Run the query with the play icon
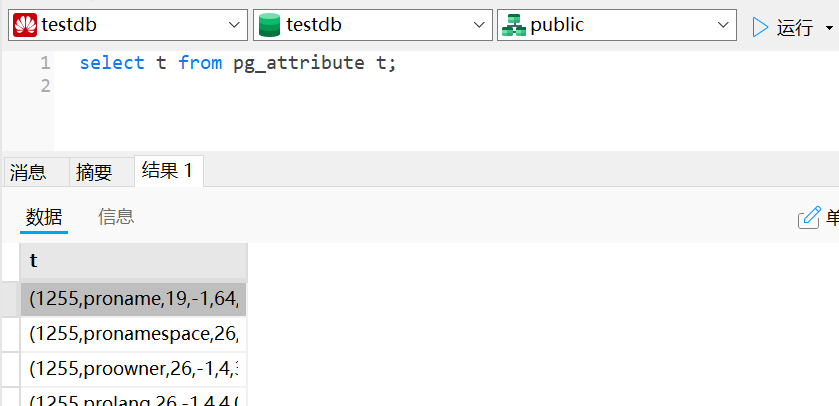The image size is (839, 406). 760,27
